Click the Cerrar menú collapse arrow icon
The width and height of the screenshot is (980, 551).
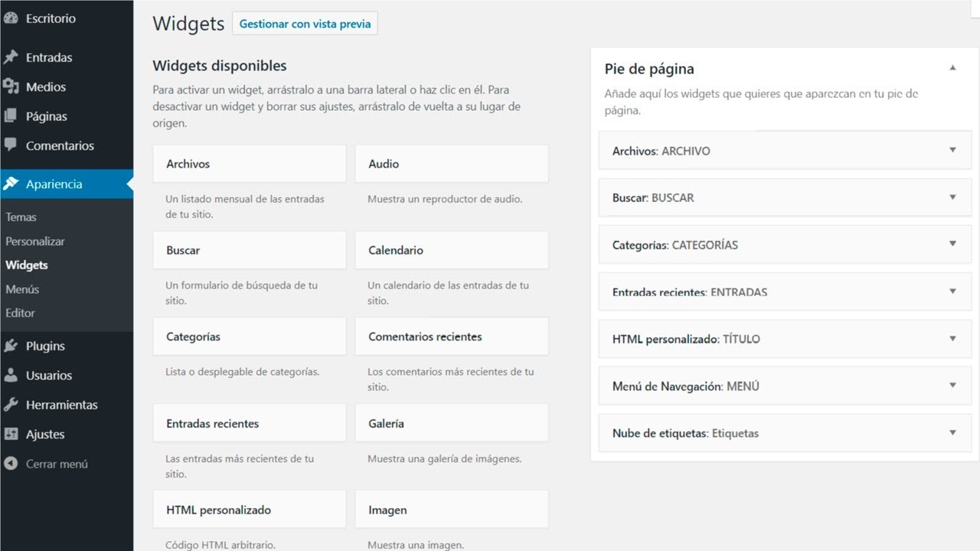coord(11,464)
